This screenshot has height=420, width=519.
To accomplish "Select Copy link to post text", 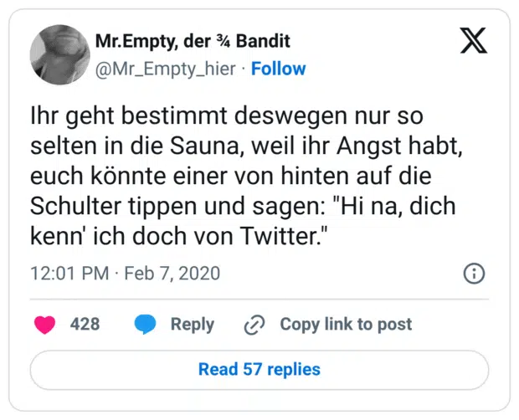I will (x=346, y=325).
